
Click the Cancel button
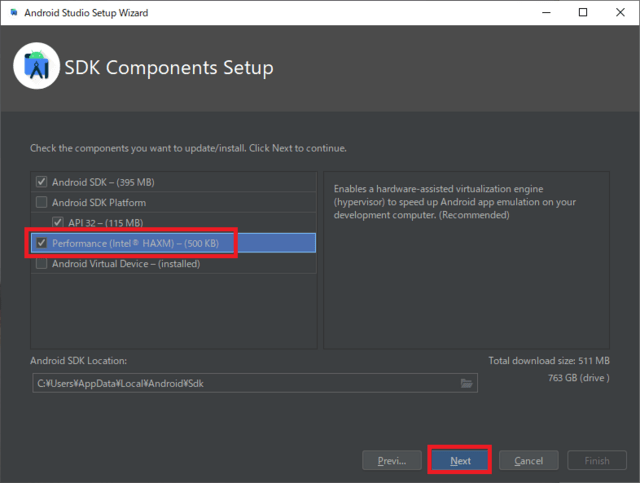point(529,461)
